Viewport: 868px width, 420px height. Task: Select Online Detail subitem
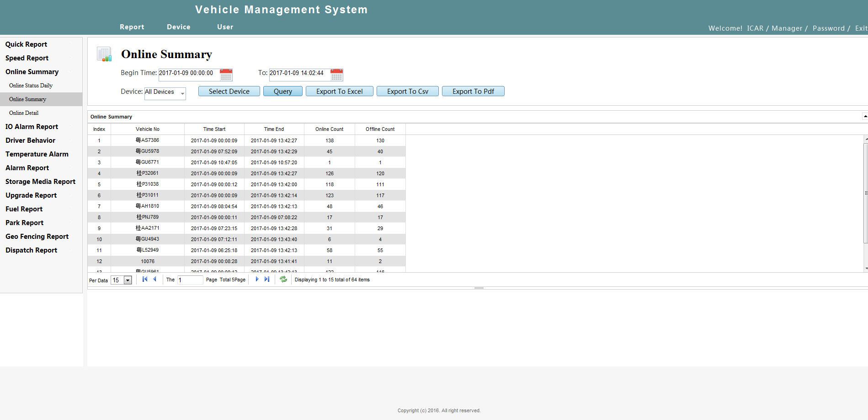24,113
